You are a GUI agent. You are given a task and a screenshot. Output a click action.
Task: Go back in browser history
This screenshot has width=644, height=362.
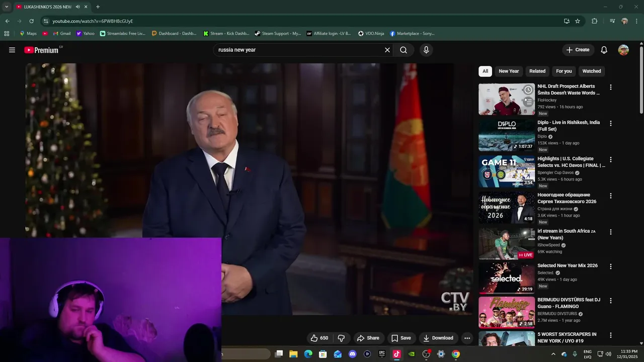[x=7, y=21]
